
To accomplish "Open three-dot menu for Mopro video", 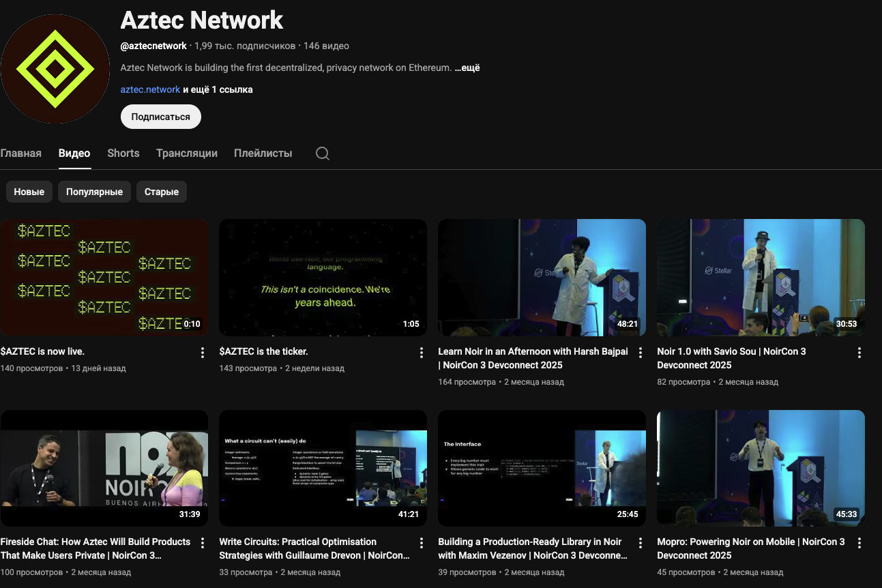I will 859,543.
